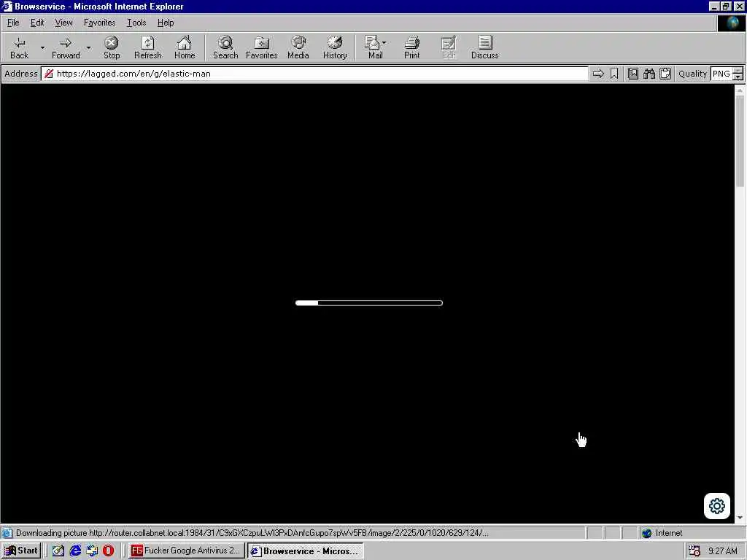
Task: Click the page security icon in address field
Action: tap(49, 74)
